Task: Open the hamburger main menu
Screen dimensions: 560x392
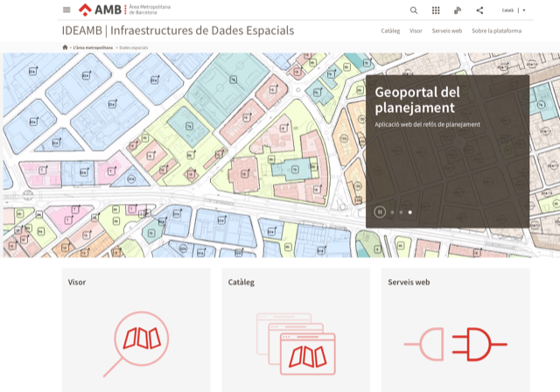Action: pyautogui.click(x=66, y=10)
